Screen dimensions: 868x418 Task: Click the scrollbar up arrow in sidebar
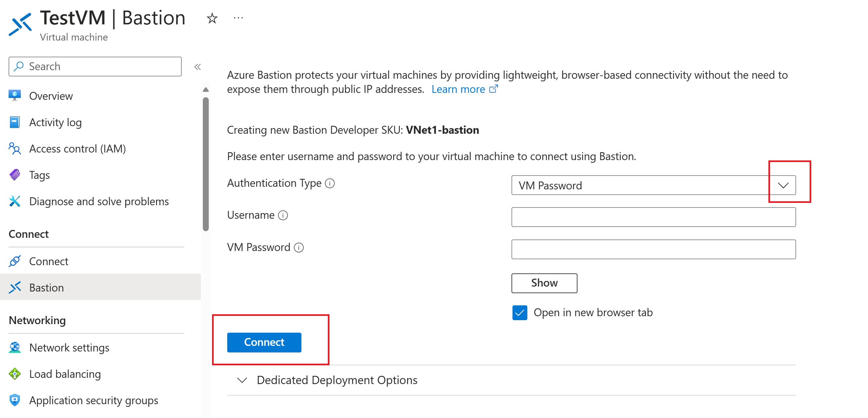click(205, 90)
